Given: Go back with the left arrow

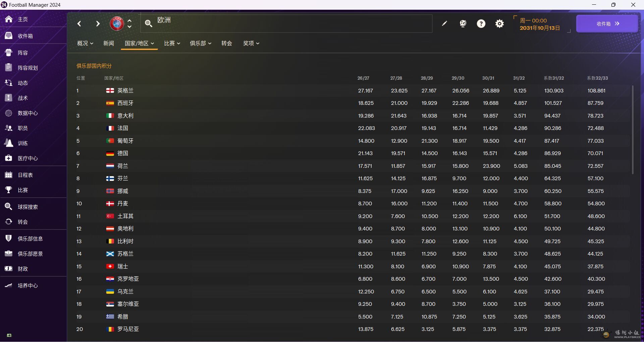Looking at the screenshot, I should (79, 23).
